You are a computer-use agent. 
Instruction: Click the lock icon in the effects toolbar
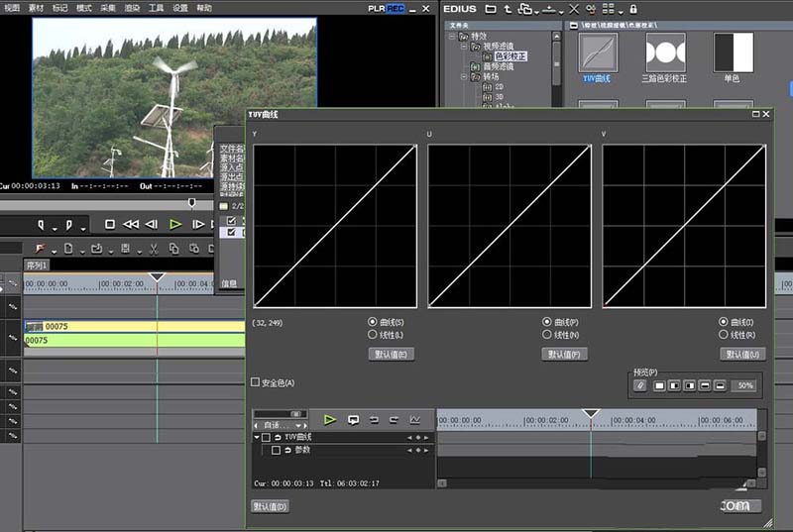click(633, 9)
